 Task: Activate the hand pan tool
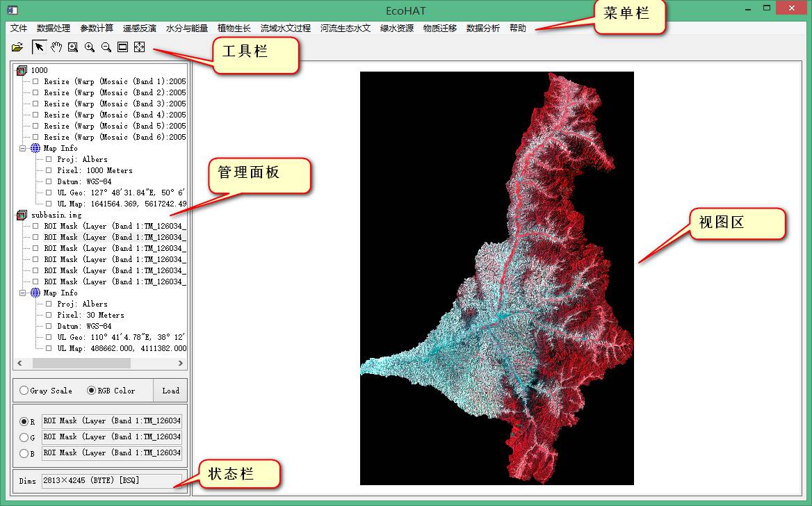[x=56, y=47]
